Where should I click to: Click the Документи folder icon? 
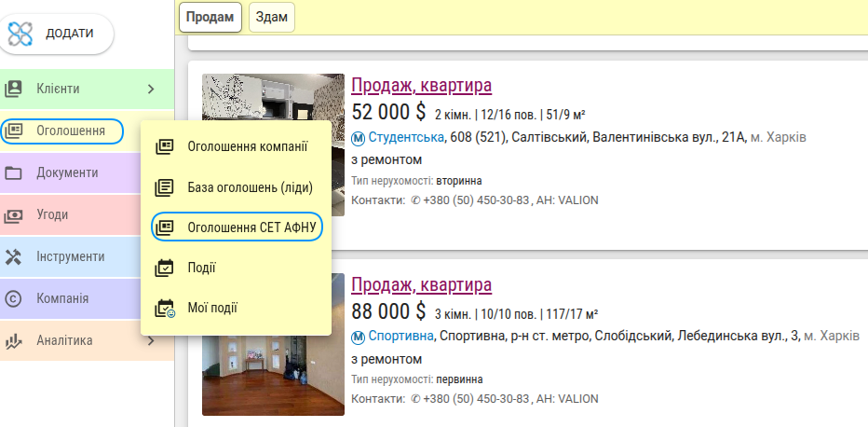coord(14,173)
